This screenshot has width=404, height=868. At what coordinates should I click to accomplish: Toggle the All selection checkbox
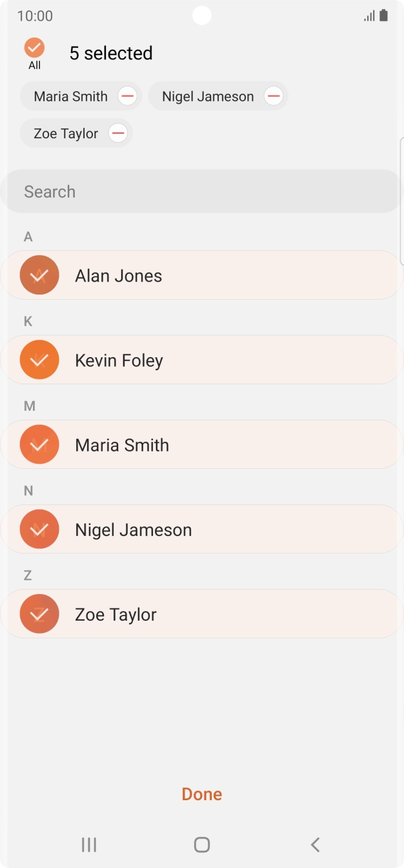point(34,48)
